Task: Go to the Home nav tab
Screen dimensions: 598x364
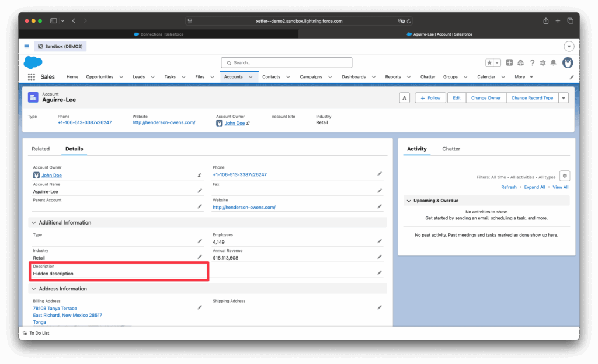Action: pos(72,77)
